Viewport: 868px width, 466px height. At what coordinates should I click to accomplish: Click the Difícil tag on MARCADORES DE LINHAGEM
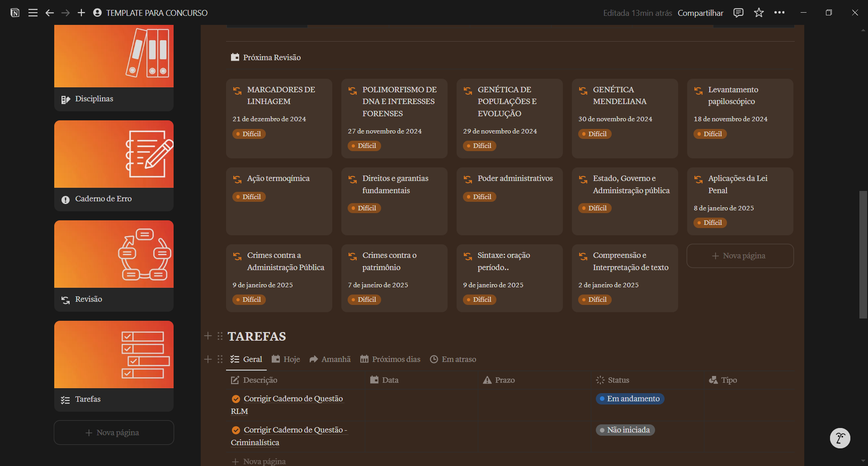coord(249,134)
